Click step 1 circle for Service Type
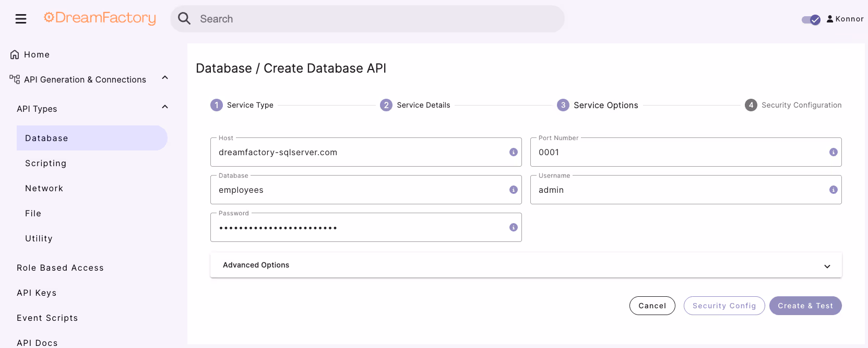This screenshot has width=868, height=348. [x=217, y=105]
